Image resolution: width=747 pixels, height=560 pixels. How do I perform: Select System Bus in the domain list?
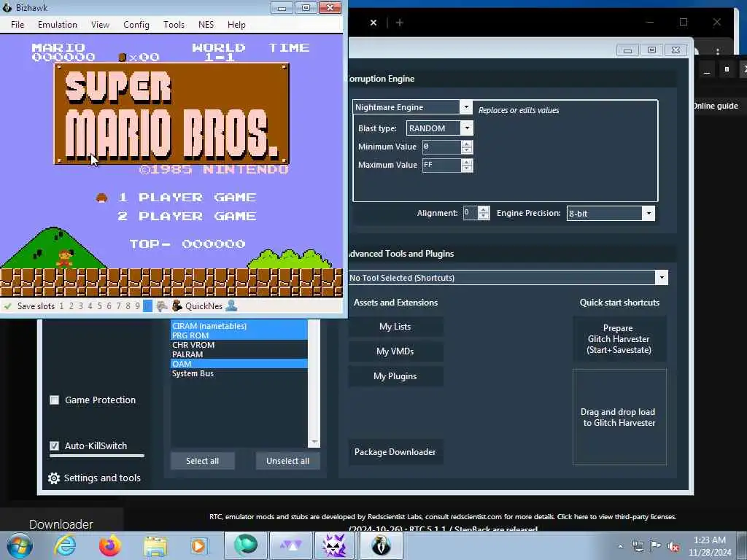click(x=239, y=373)
